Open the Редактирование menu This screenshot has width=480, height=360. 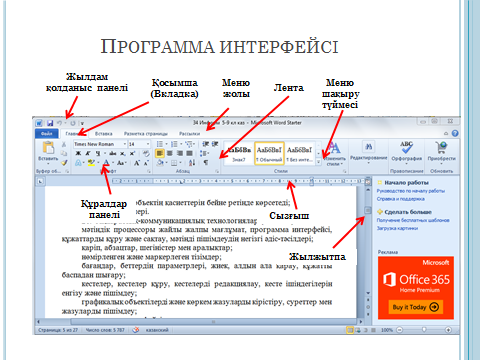coord(368,153)
